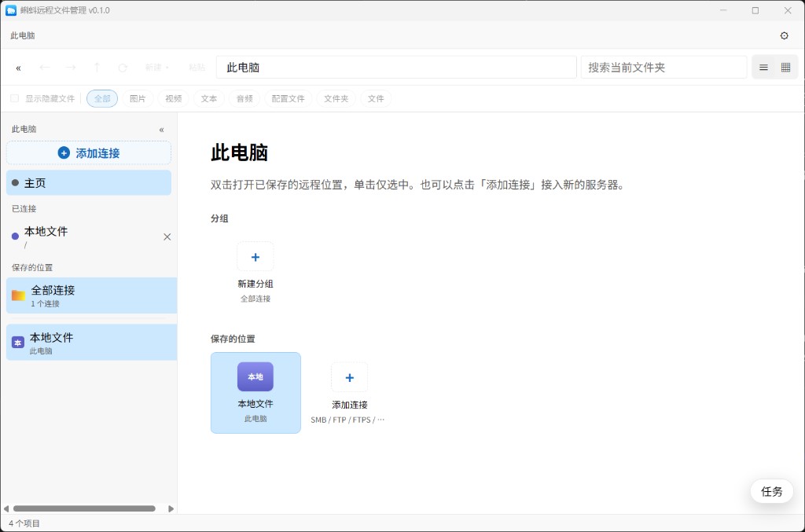Image resolution: width=805 pixels, height=532 pixels.
Task: Filter by 图片 type
Action: (138, 98)
